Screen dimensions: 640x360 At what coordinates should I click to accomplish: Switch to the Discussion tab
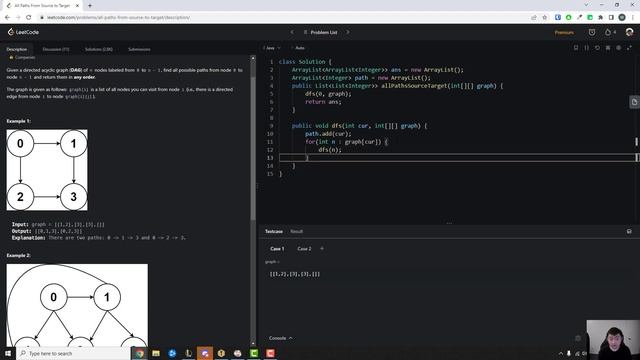(56, 49)
